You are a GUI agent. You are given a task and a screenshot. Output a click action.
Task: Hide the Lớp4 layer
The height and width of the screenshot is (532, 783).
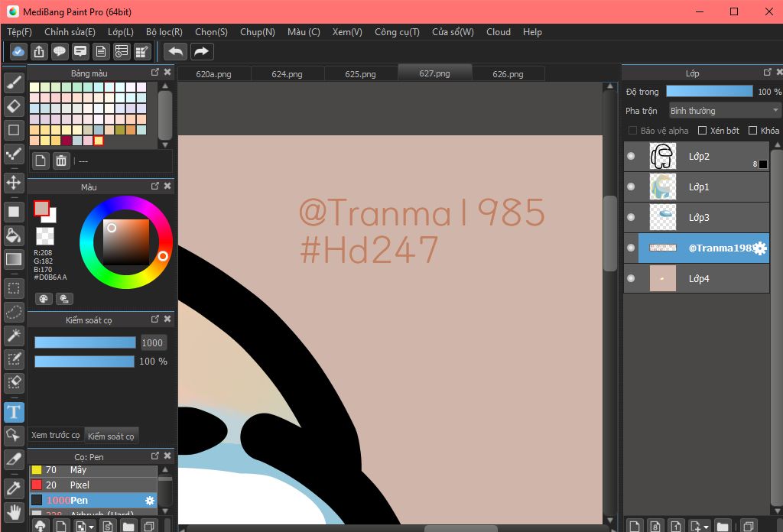pyautogui.click(x=631, y=278)
